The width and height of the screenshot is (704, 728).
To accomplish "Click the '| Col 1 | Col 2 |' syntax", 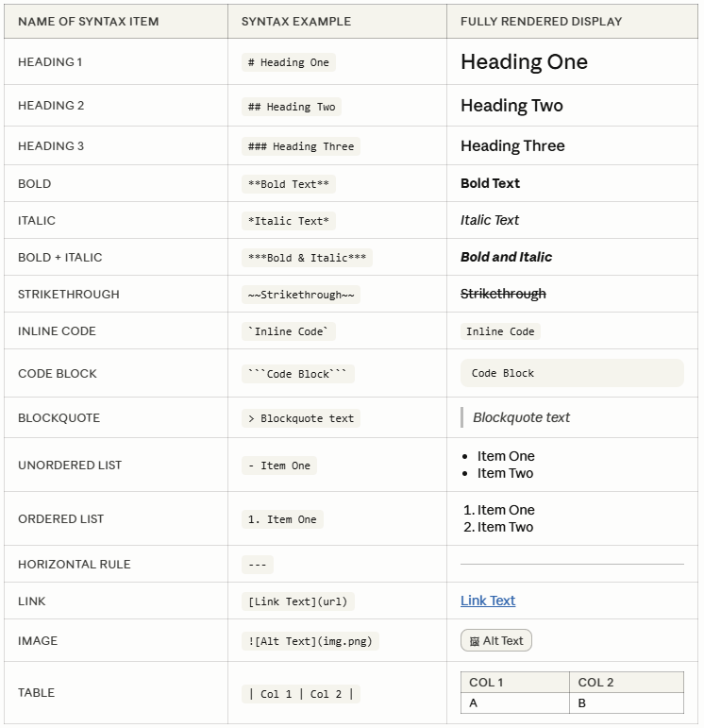I will (301, 694).
